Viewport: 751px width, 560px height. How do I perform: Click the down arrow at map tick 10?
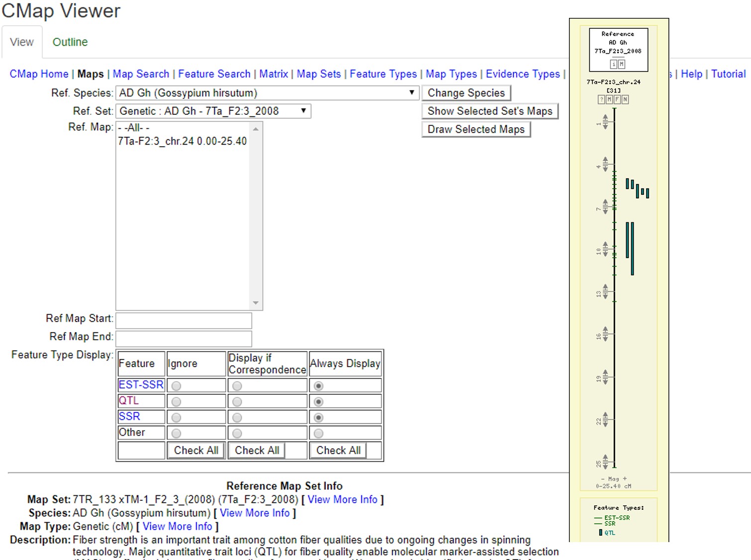coord(605,253)
